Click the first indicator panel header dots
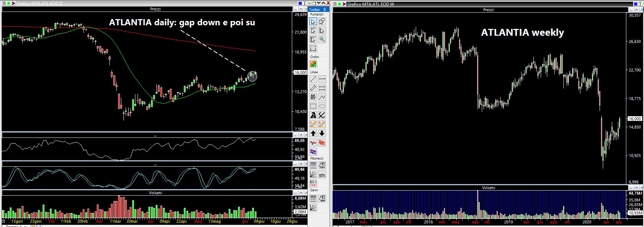The image size is (644, 227). (155, 136)
